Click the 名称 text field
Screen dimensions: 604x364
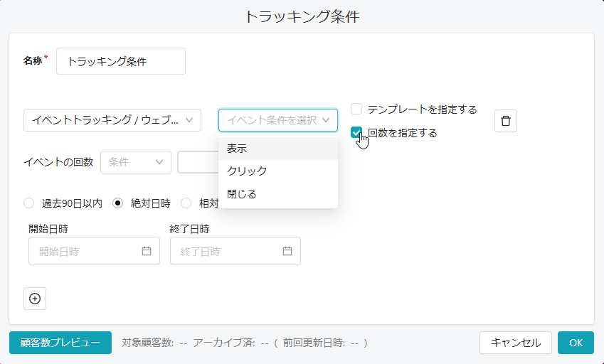pyautogui.click(x=121, y=62)
